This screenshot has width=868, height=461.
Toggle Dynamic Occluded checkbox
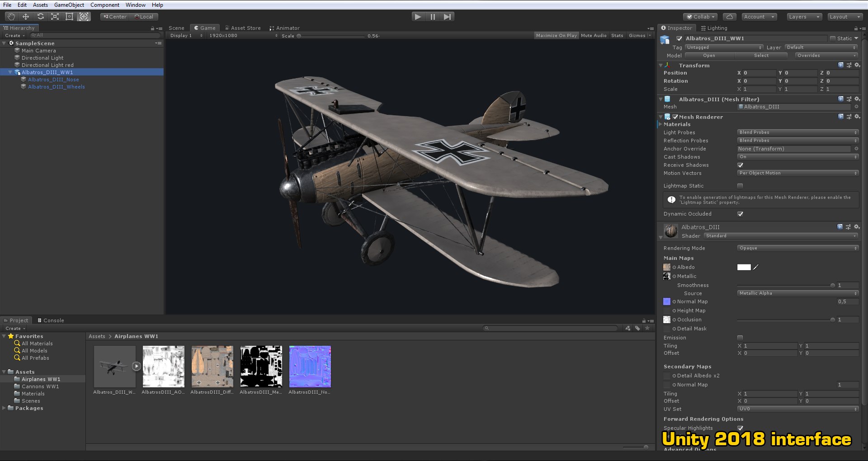740,214
